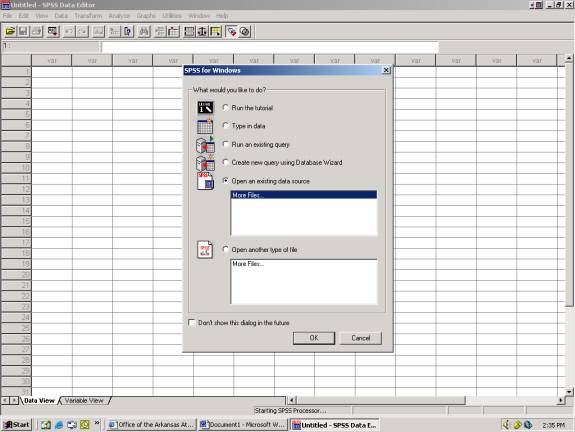Select Open an existing data source option

tap(226, 181)
